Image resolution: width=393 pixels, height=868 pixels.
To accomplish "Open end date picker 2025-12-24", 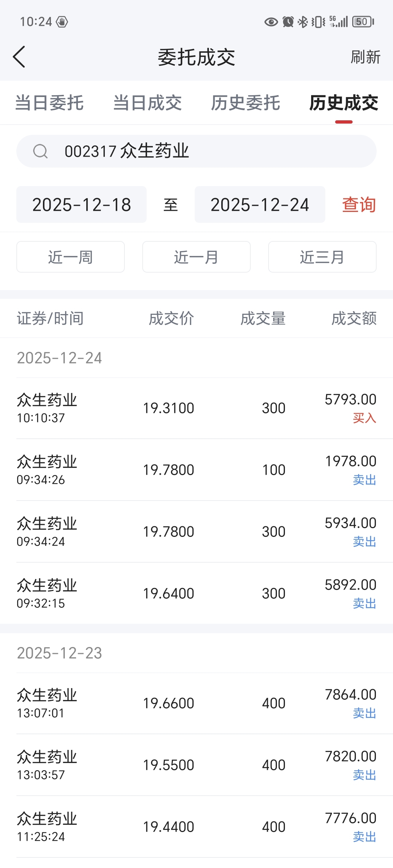I will [x=260, y=205].
